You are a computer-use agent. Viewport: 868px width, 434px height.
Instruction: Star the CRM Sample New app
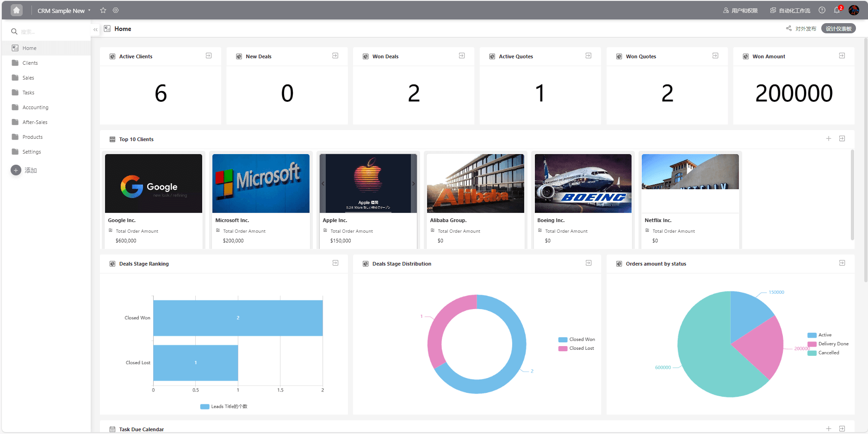point(103,10)
